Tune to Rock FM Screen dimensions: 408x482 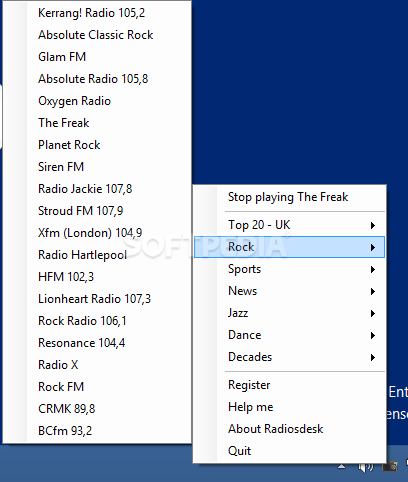(x=97, y=387)
